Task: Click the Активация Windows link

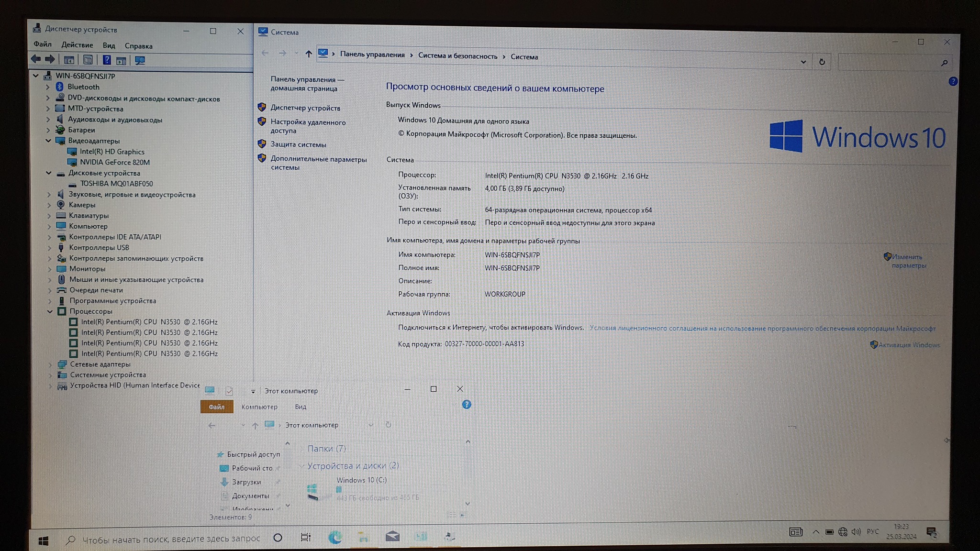Action: tap(909, 345)
